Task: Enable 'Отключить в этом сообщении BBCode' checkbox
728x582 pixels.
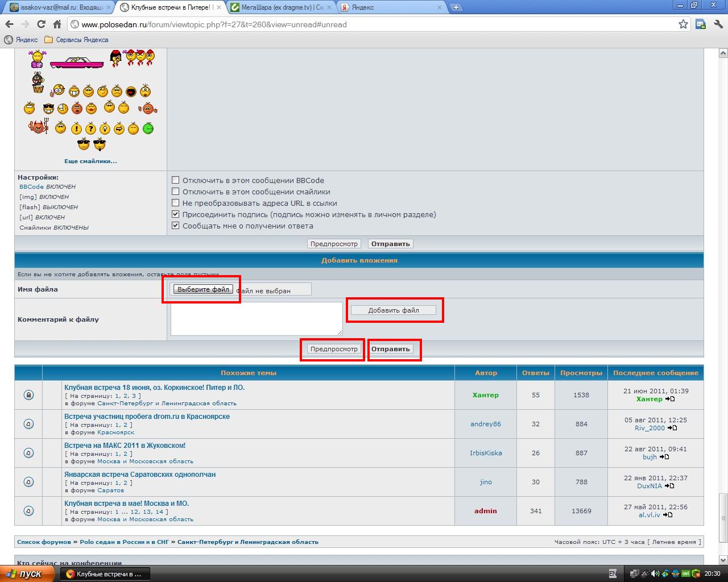Action: click(176, 180)
